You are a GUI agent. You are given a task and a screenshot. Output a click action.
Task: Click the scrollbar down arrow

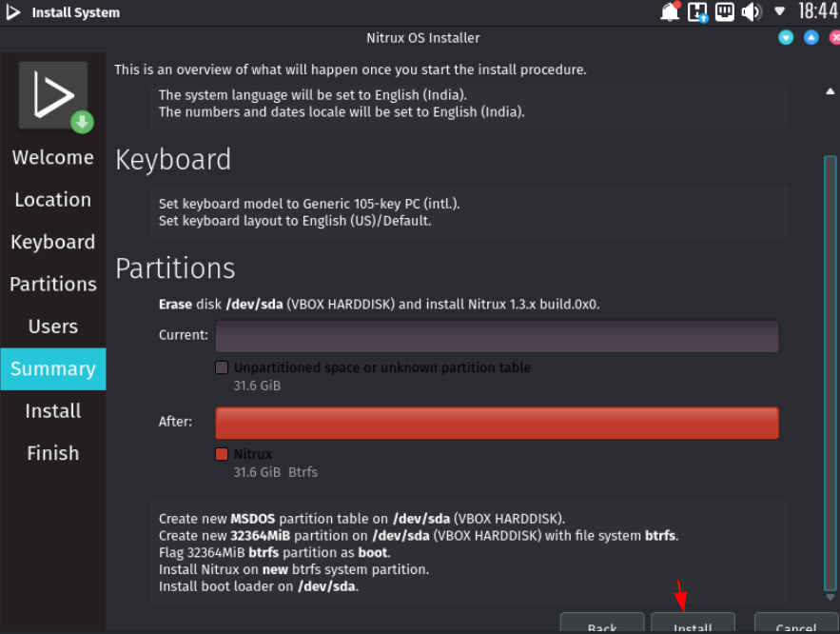click(x=830, y=597)
